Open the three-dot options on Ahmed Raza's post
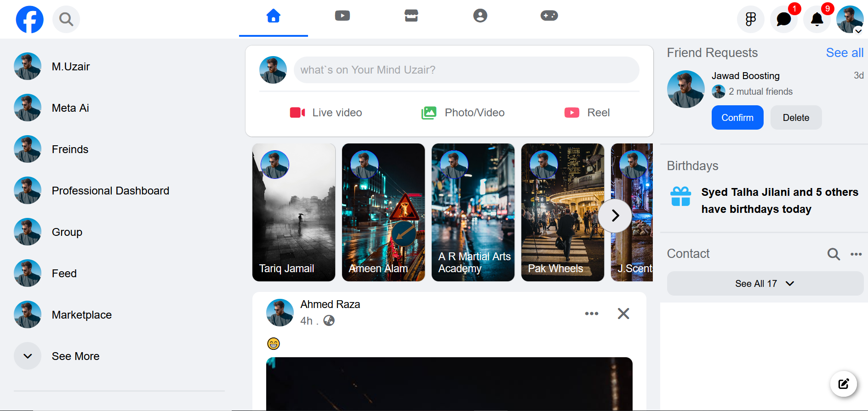868x411 pixels. tap(592, 314)
